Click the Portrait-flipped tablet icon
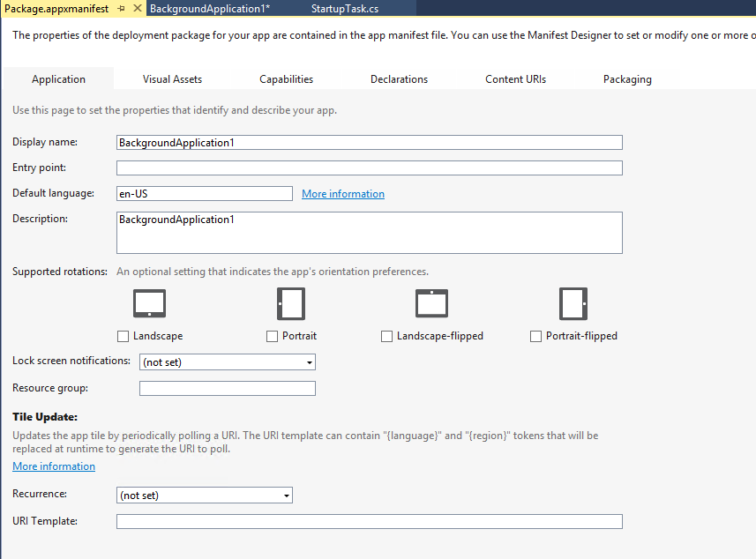 pyautogui.click(x=573, y=304)
